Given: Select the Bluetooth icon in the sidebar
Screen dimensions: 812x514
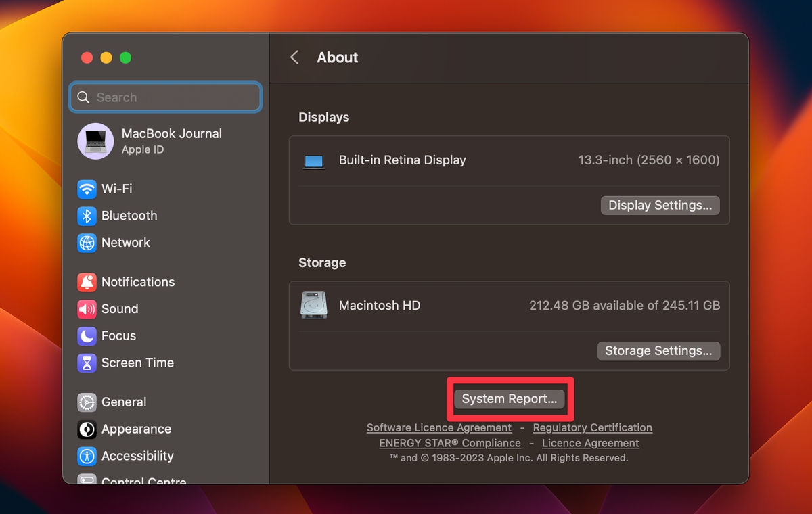Looking at the screenshot, I should [87, 216].
